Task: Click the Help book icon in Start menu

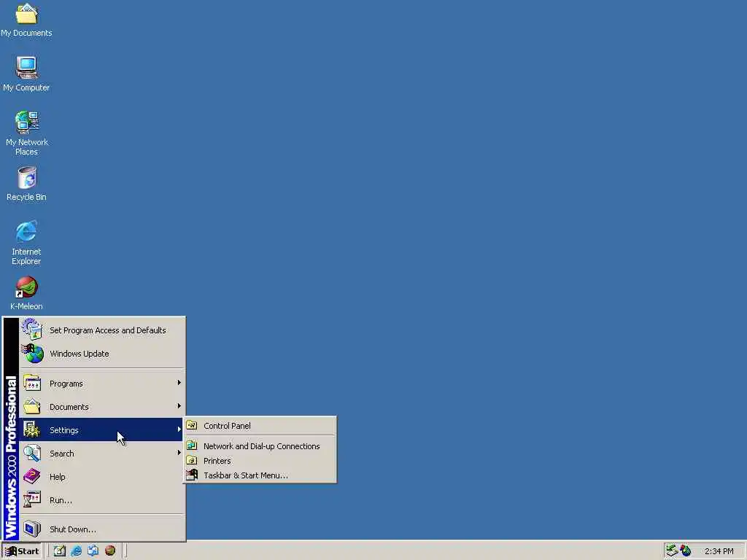Action: (x=32, y=476)
